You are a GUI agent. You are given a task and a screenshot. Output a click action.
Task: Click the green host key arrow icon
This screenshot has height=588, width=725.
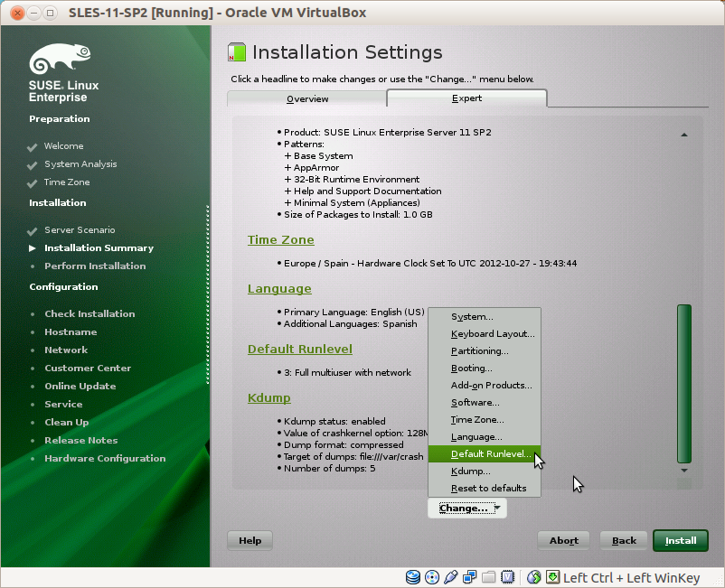pos(552,577)
